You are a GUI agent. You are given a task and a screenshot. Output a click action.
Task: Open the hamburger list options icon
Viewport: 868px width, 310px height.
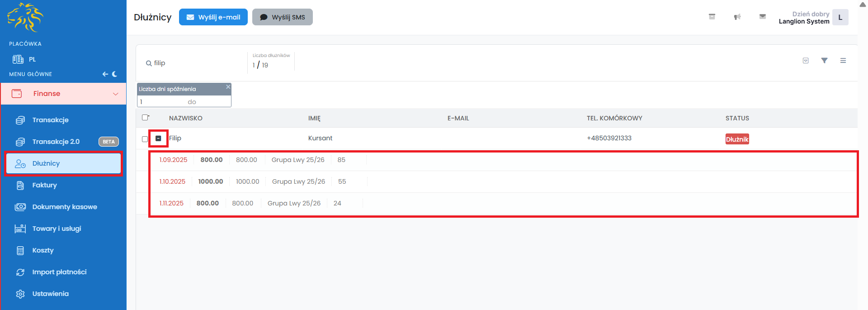(x=843, y=61)
